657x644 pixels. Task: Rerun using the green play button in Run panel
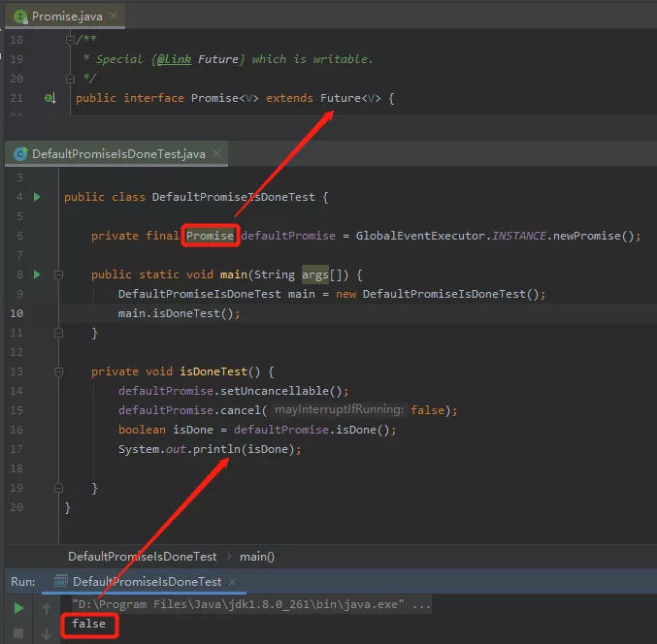[18, 608]
